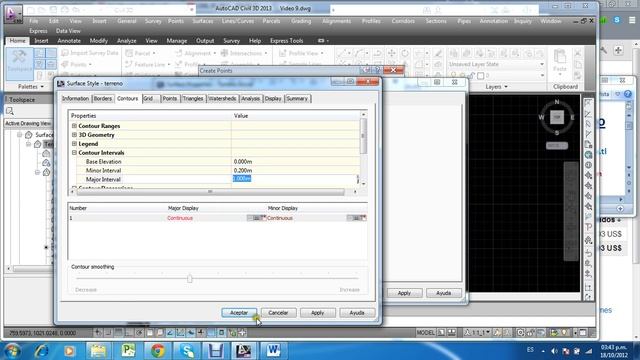The image size is (640, 360).
Task: Open Windows Start menu orb
Action: 12,351
